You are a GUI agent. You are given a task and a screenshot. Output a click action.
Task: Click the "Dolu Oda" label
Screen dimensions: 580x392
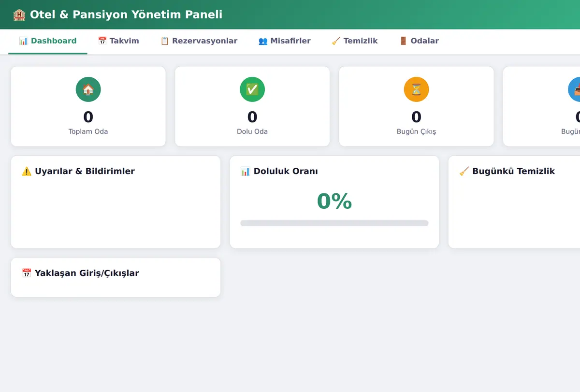point(252,131)
